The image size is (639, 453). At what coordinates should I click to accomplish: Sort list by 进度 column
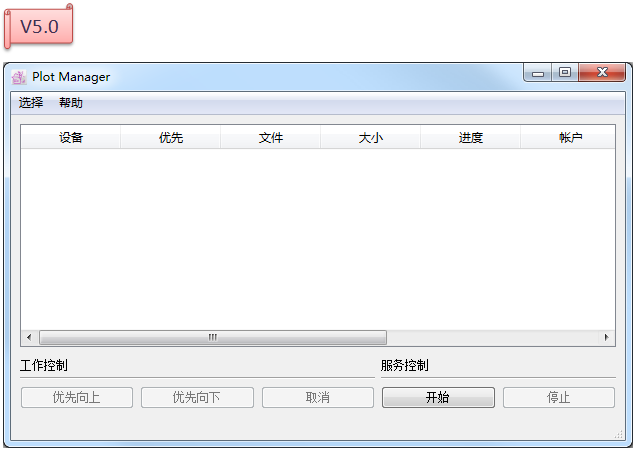(471, 138)
